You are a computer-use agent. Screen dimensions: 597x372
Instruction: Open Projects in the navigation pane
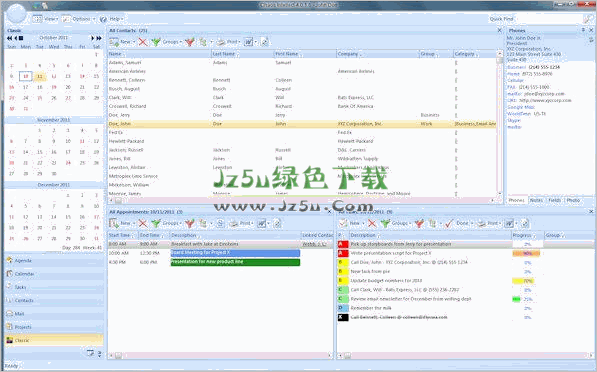tap(54, 327)
